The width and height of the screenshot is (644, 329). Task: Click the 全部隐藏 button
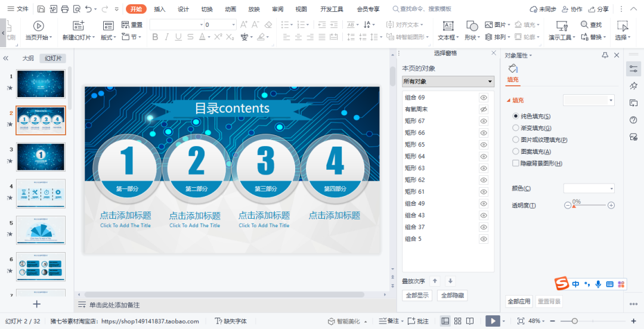click(x=452, y=295)
